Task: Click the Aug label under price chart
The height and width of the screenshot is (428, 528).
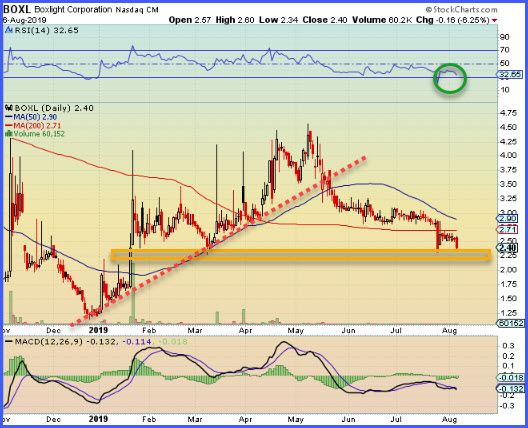Action: (x=449, y=330)
